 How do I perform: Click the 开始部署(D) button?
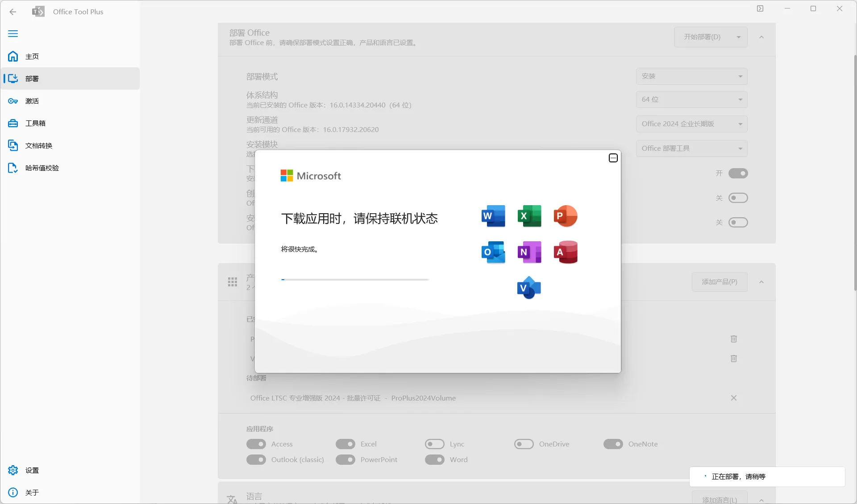pyautogui.click(x=702, y=37)
